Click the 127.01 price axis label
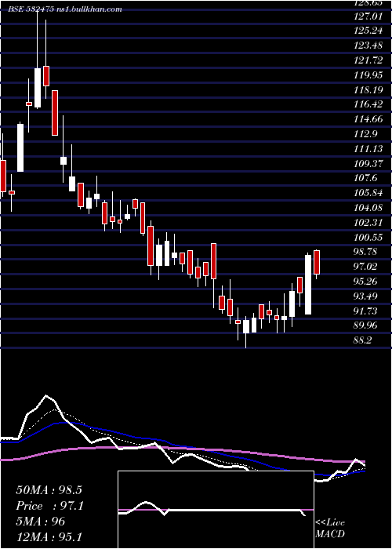392x549 pixels. point(367,15)
